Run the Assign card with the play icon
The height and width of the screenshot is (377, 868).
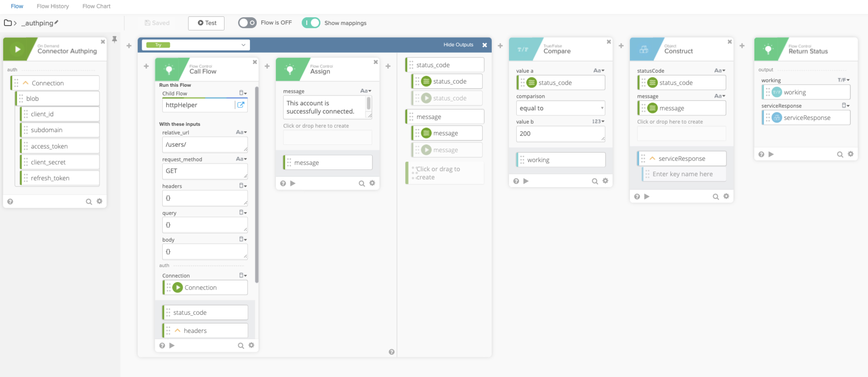(293, 183)
